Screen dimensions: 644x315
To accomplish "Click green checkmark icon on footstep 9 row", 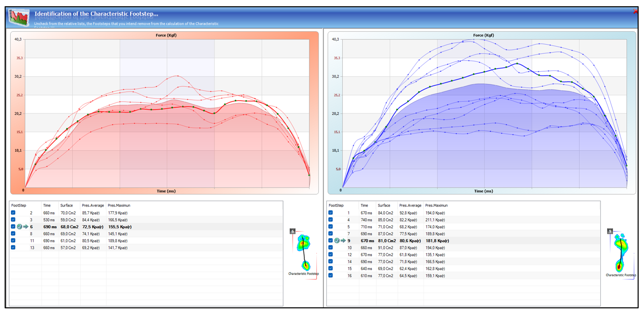I will tap(337, 241).
